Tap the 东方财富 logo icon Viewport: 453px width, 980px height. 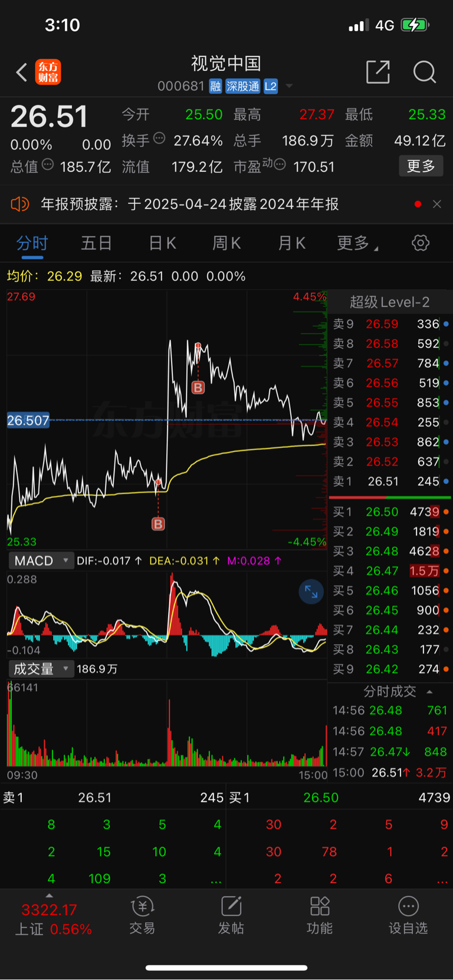48,72
